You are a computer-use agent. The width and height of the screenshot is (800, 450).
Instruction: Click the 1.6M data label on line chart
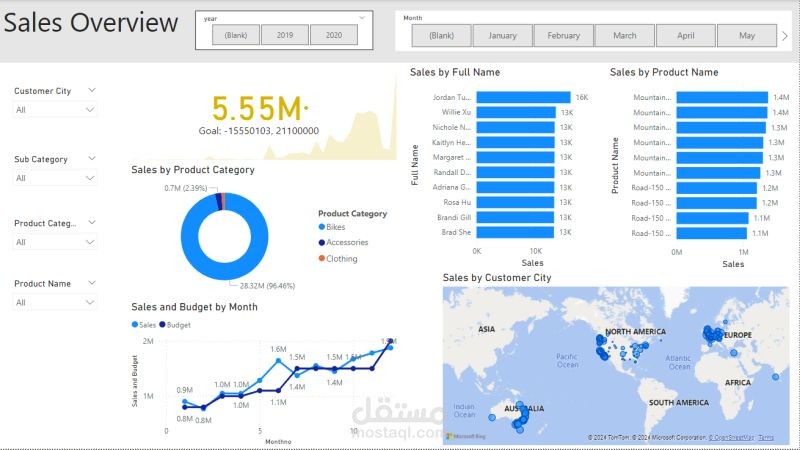pos(278,349)
